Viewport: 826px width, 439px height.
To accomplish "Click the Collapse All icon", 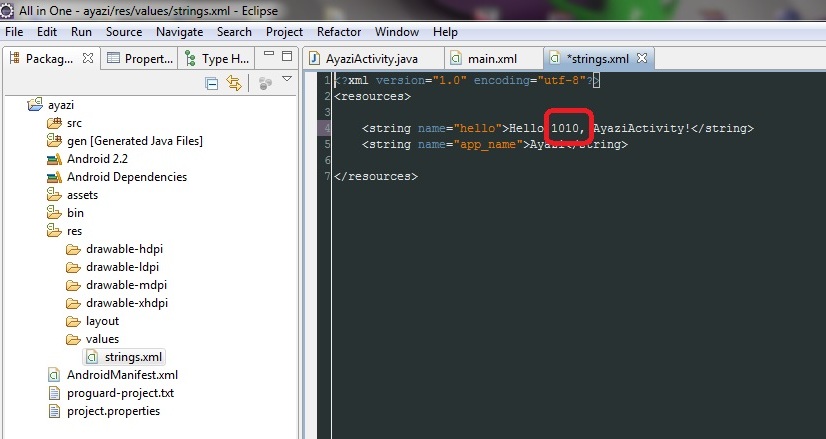I will pos(211,83).
